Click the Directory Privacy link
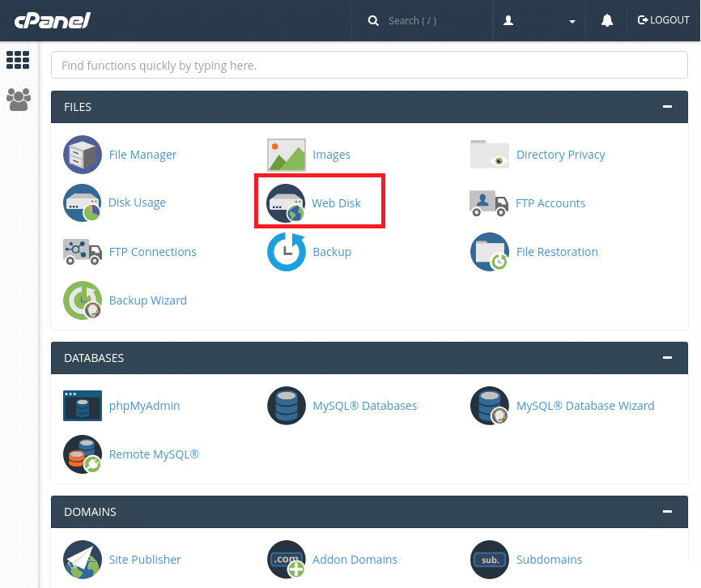The height and width of the screenshot is (588, 701). pos(561,155)
